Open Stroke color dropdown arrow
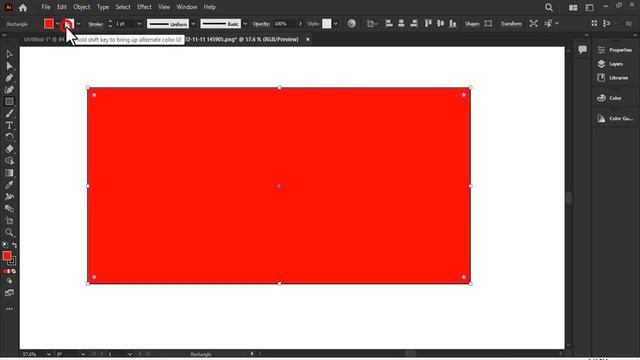640x360 pixels. 78,24
